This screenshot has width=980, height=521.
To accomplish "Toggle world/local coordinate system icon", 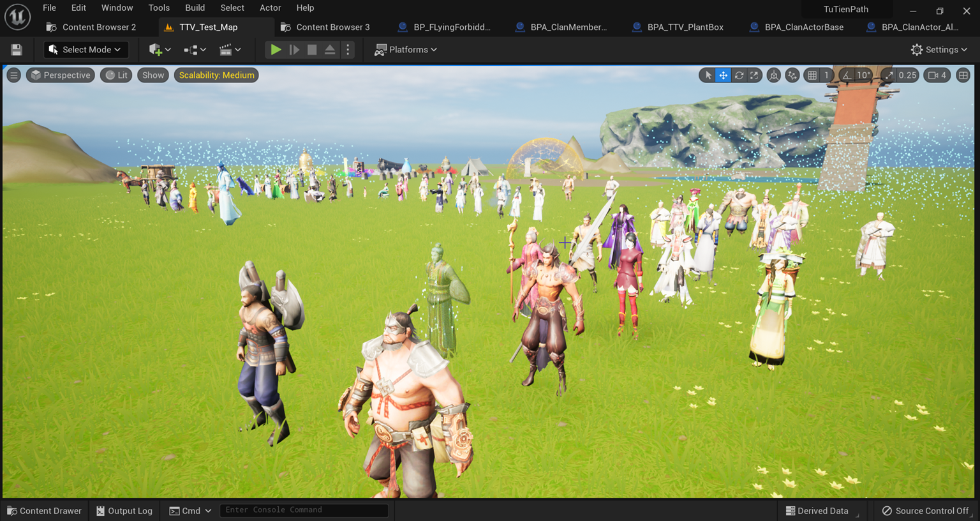I will (773, 75).
